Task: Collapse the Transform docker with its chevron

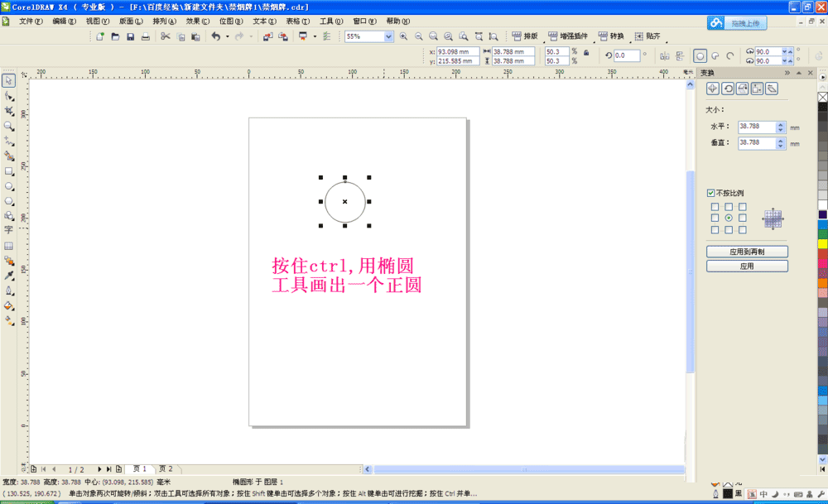Action: [788, 73]
